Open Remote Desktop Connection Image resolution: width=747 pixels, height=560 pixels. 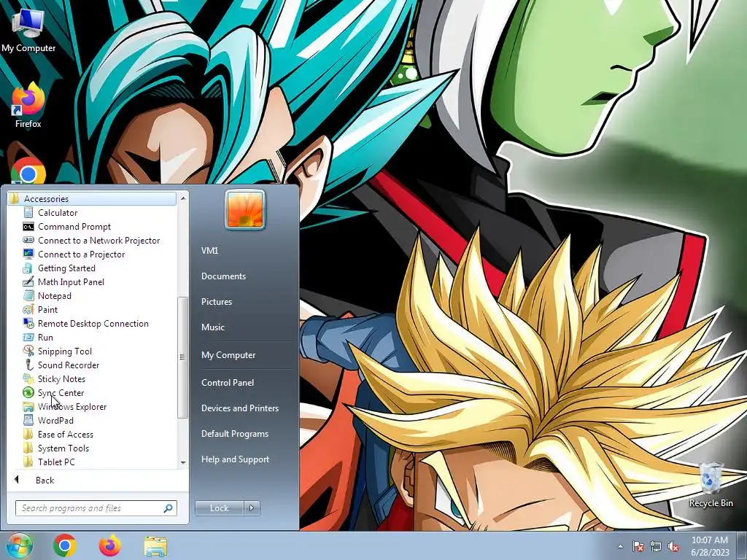click(x=93, y=323)
